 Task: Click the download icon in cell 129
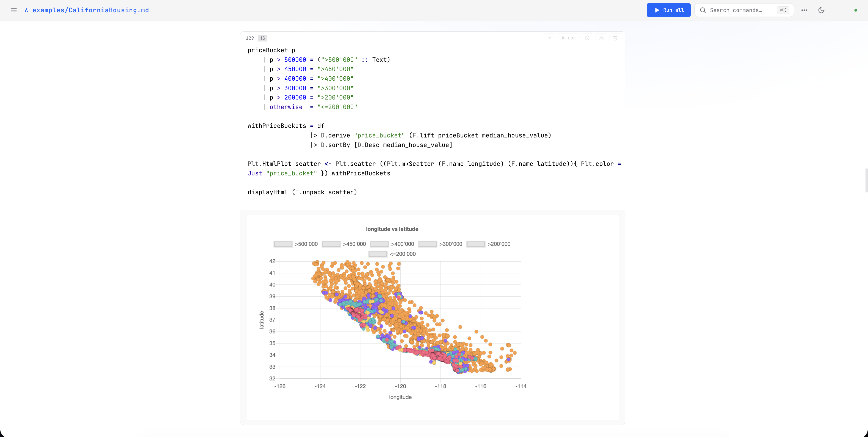[601, 38]
